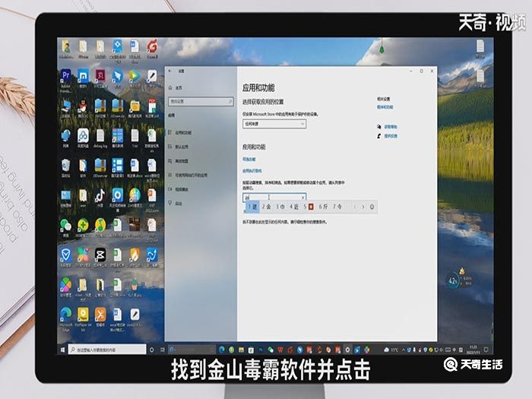Select 默认应用 in Settings sidebar

point(182,147)
